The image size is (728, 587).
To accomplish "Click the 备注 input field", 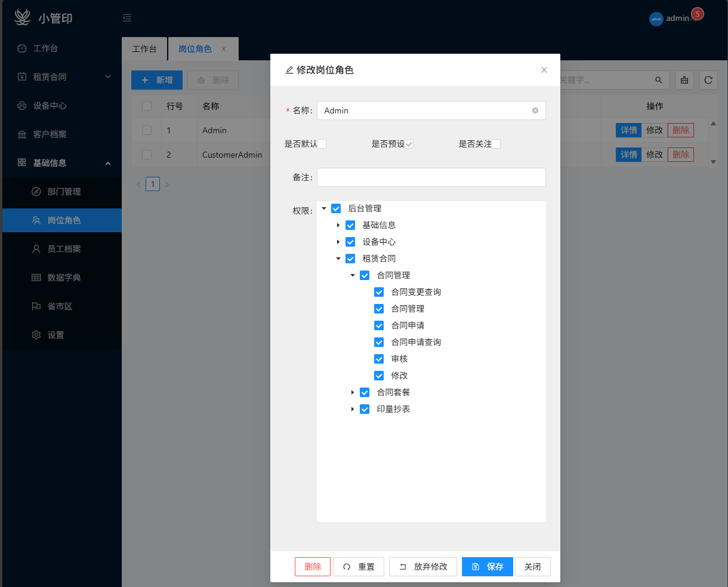I will (x=431, y=177).
